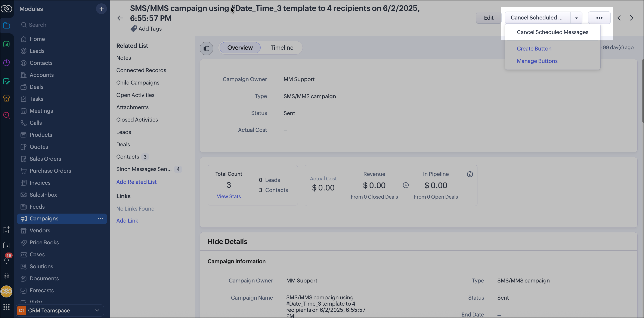Open Leads module in sidebar
Viewport: 644px width, 318px height.
coord(37,51)
